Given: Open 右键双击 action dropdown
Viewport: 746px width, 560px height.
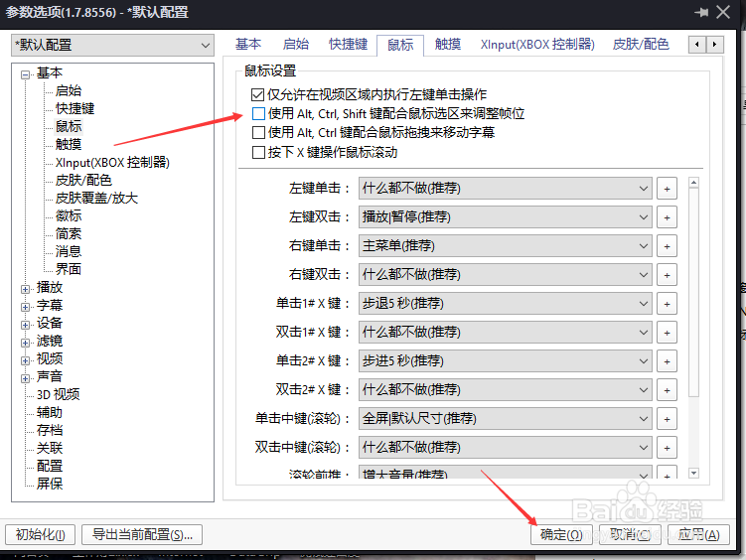Looking at the screenshot, I should pos(506,275).
